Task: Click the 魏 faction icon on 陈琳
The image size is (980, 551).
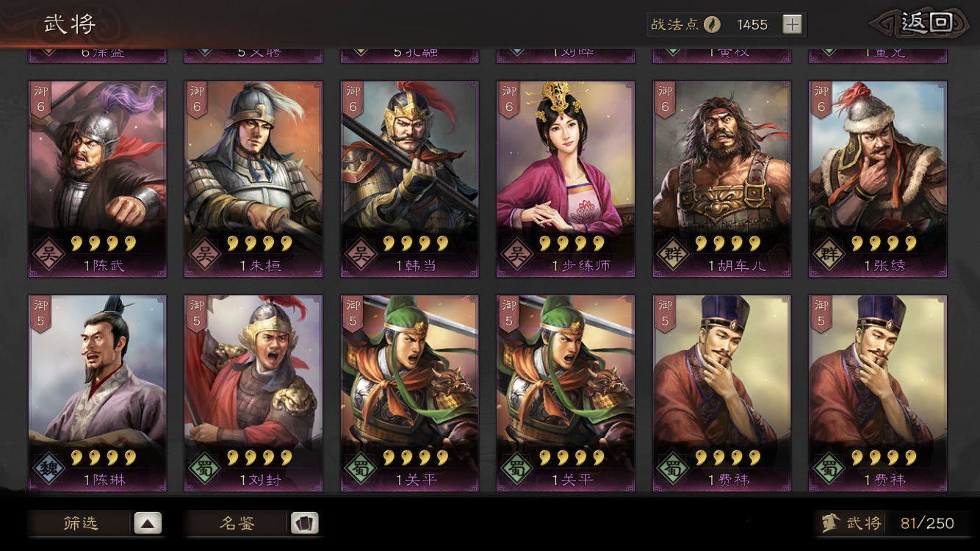Action: tap(49, 469)
